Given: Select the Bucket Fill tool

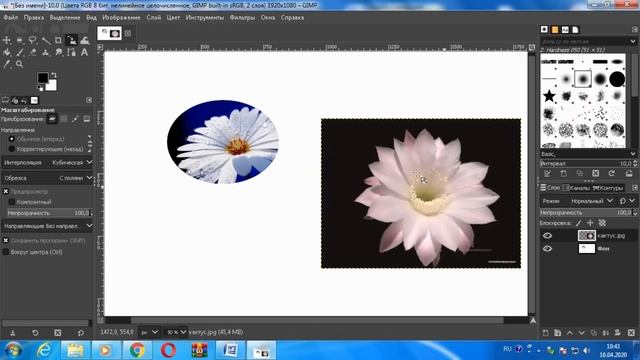Looking at the screenshot, I should click(7, 52).
